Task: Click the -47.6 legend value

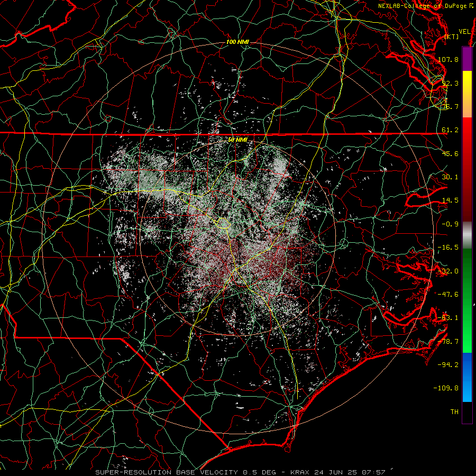Action: click(x=448, y=295)
